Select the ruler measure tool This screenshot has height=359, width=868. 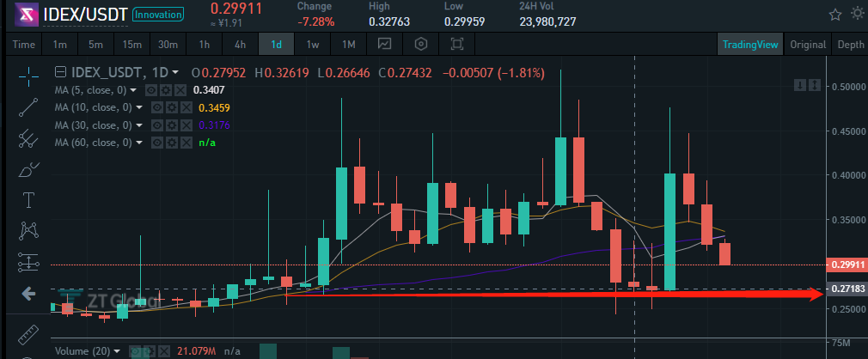(x=28, y=334)
